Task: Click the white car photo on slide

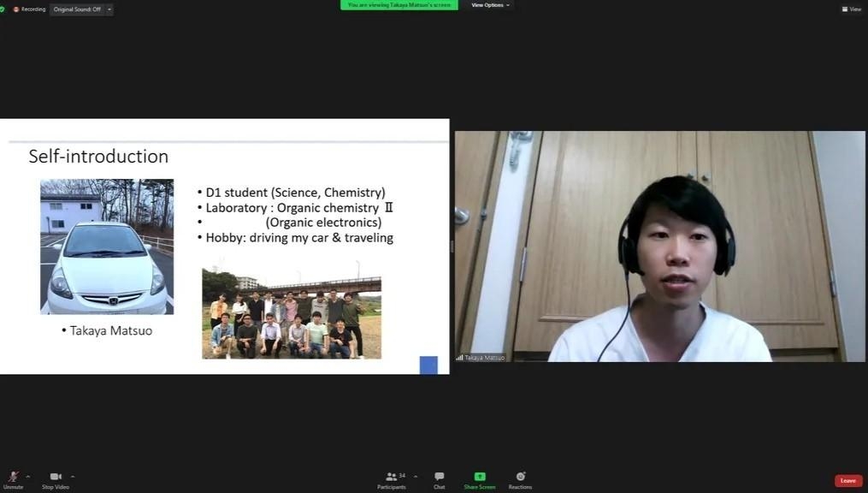Action: tap(107, 246)
